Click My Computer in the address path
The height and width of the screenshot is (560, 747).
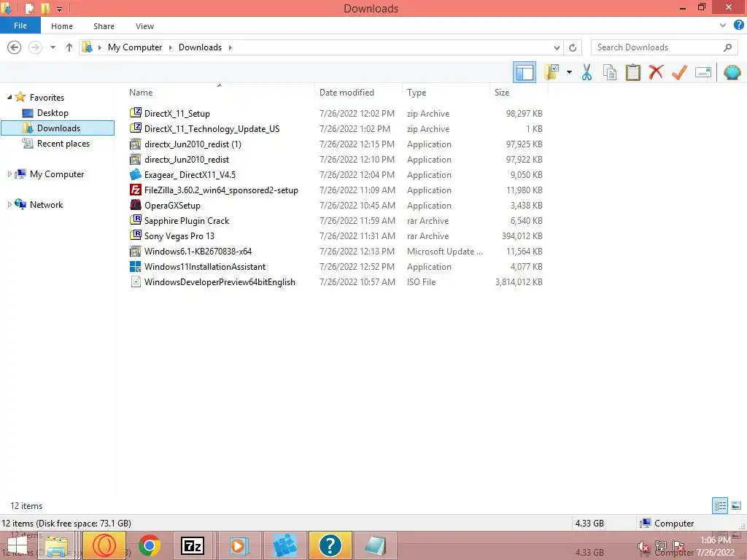tap(135, 47)
